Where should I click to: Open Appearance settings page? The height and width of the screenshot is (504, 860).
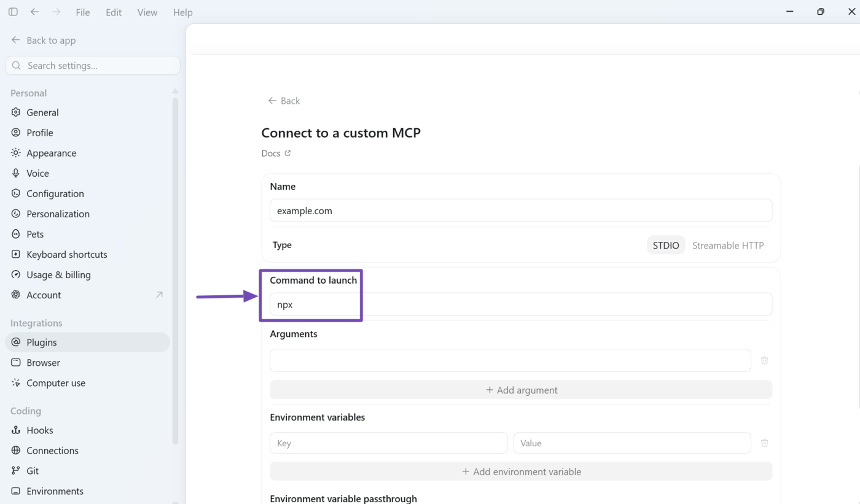coord(87,153)
